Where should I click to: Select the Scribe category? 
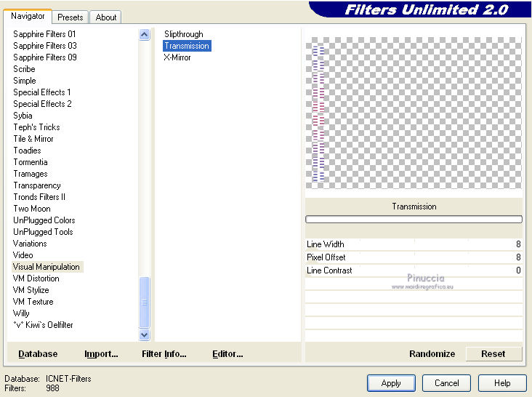pos(24,69)
